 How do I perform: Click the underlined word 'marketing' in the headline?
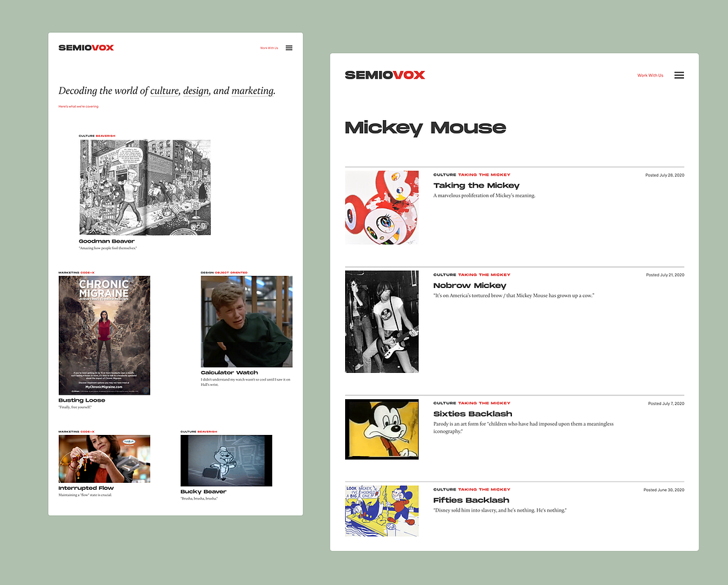point(252,91)
